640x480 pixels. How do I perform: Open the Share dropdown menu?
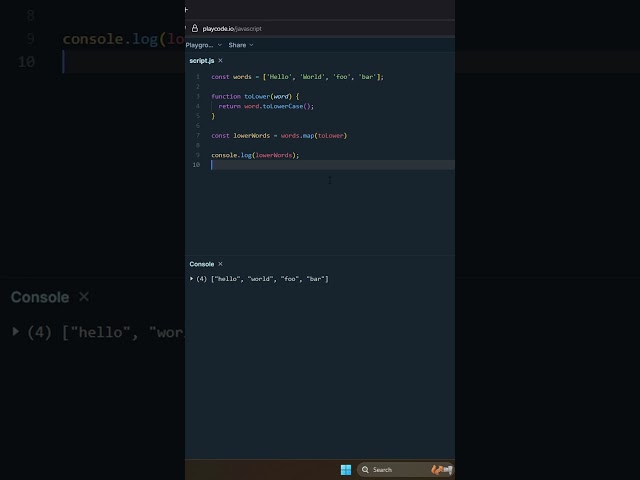click(241, 45)
